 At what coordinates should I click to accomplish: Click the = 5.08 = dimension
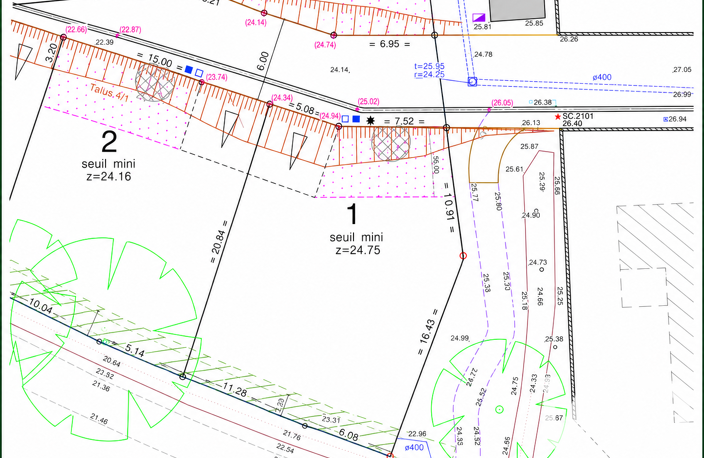tap(304, 109)
